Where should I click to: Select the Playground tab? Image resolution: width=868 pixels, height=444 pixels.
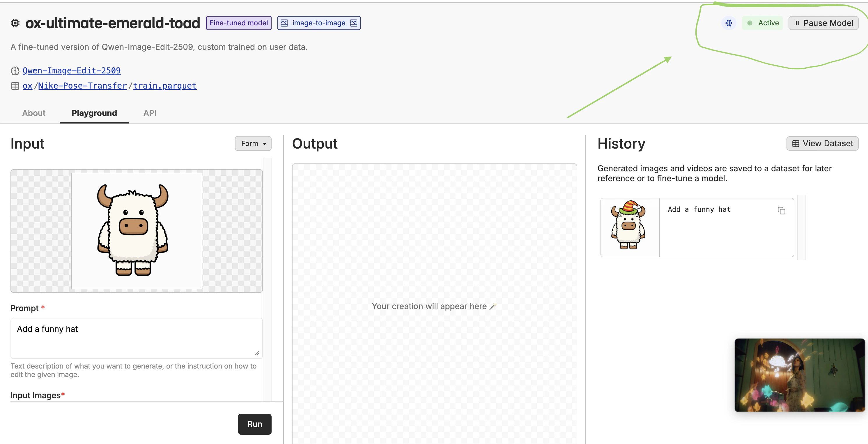[x=94, y=113]
